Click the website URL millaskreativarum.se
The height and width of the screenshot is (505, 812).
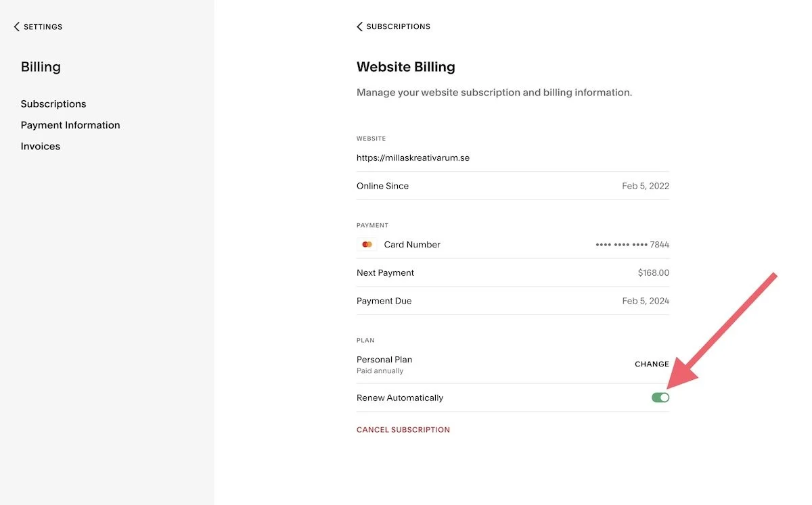(413, 157)
